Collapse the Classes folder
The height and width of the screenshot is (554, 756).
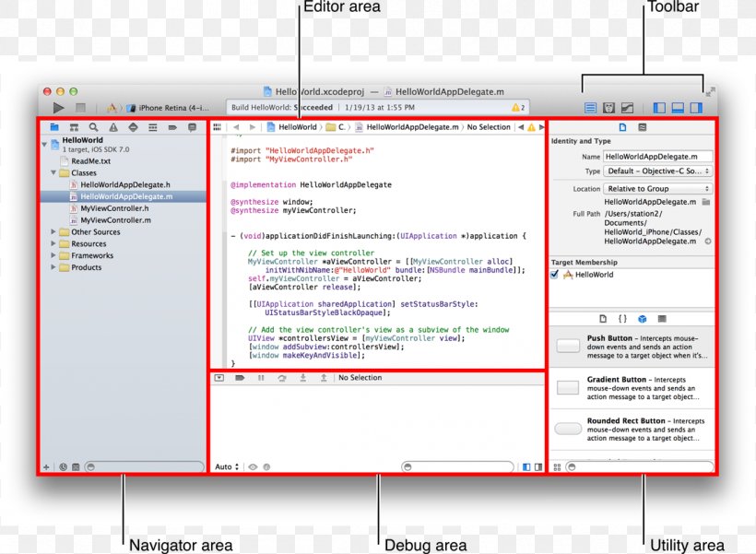coord(53,172)
